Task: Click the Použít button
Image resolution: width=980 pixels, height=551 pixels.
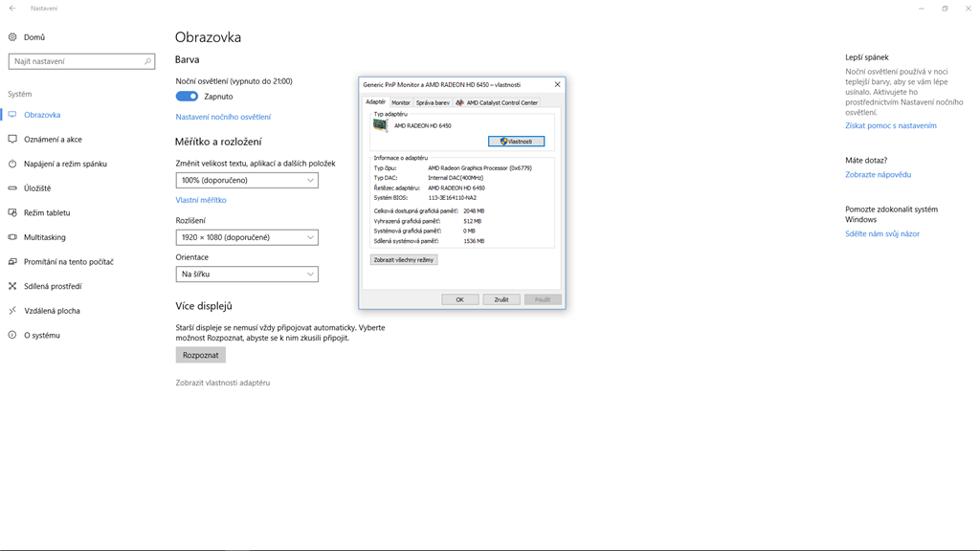Action: coord(543,299)
